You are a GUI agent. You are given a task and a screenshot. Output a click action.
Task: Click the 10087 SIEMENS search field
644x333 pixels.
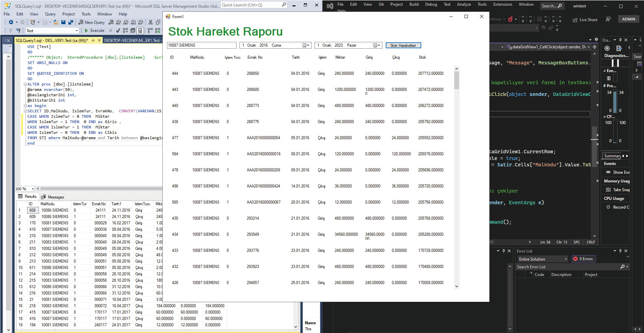click(201, 45)
